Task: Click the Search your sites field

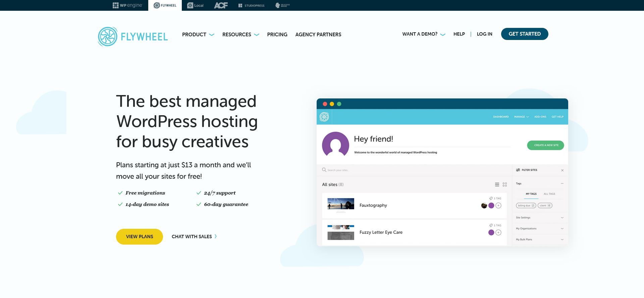Action: tap(415, 170)
